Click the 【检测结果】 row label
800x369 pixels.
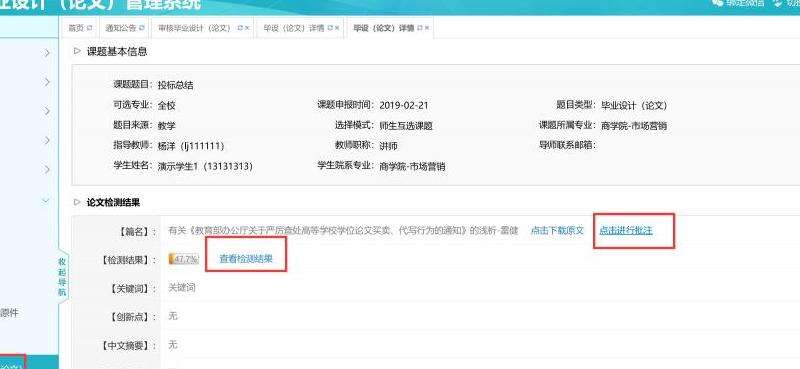click(x=129, y=260)
